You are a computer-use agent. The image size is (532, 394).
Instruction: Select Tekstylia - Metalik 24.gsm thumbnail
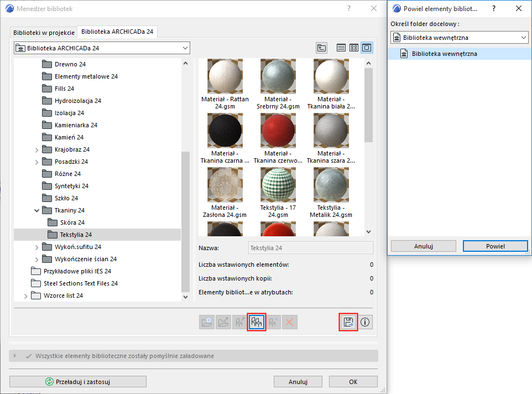point(331,185)
